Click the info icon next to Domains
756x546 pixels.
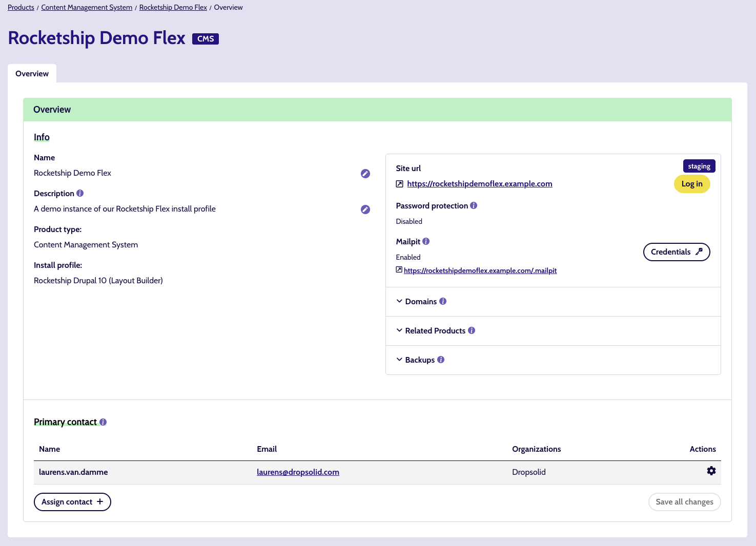443,301
